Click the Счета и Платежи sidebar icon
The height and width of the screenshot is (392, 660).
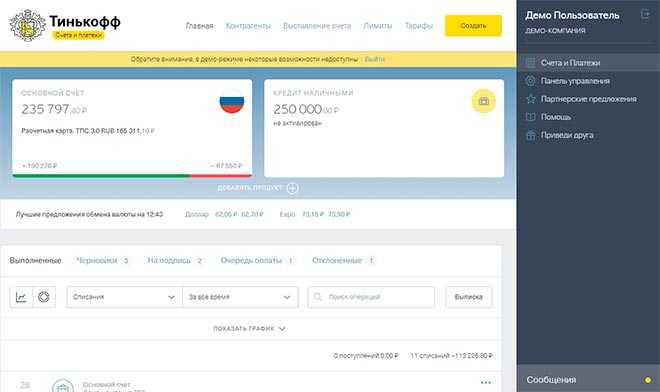click(531, 63)
